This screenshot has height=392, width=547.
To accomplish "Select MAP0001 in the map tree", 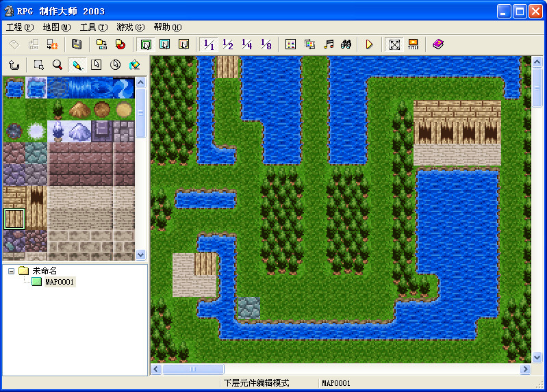I will [x=60, y=282].
